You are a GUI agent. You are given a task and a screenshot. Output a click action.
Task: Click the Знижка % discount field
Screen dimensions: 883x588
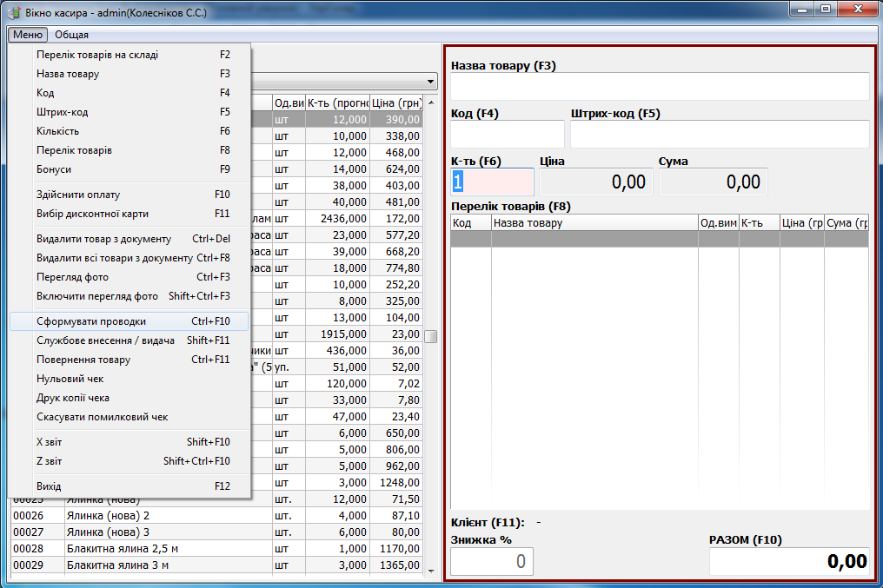coord(491,562)
